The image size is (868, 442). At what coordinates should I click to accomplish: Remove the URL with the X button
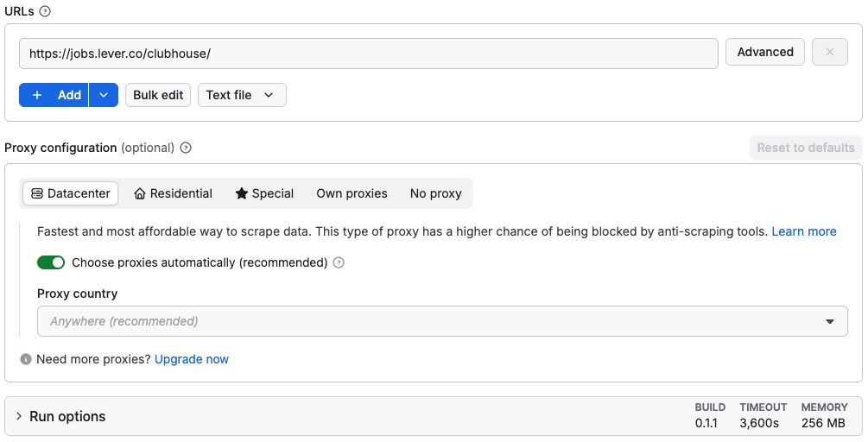829,53
